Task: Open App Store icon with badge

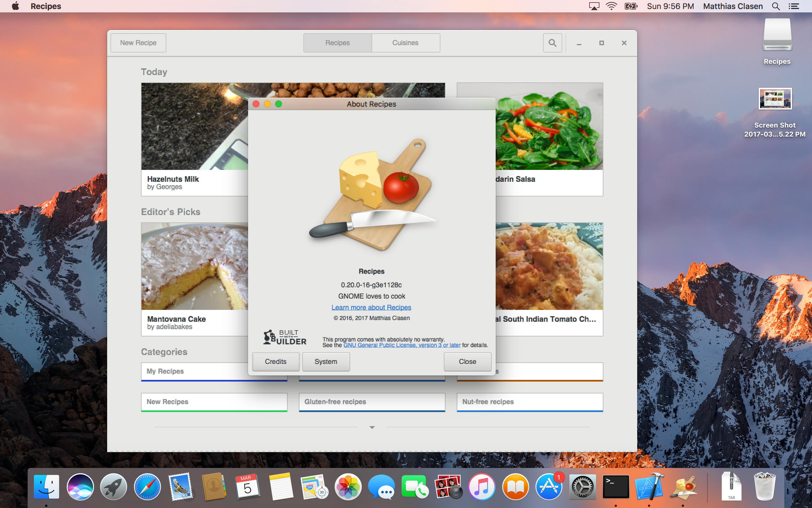Action: coord(549,487)
